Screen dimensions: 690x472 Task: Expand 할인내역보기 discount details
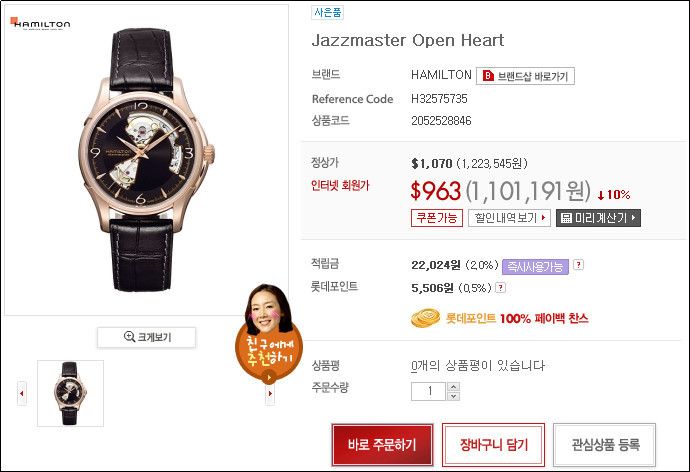[x=509, y=218]
